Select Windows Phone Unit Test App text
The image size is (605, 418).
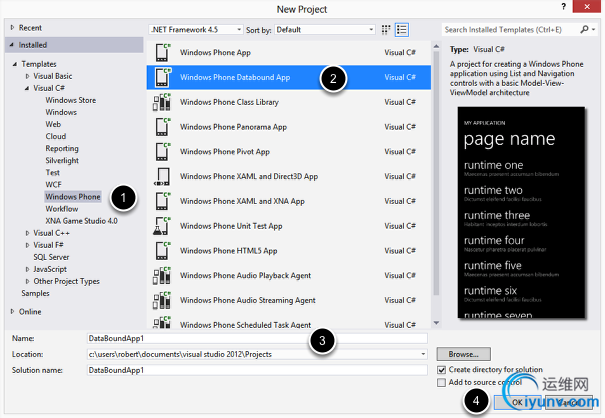tap(231, 226)
